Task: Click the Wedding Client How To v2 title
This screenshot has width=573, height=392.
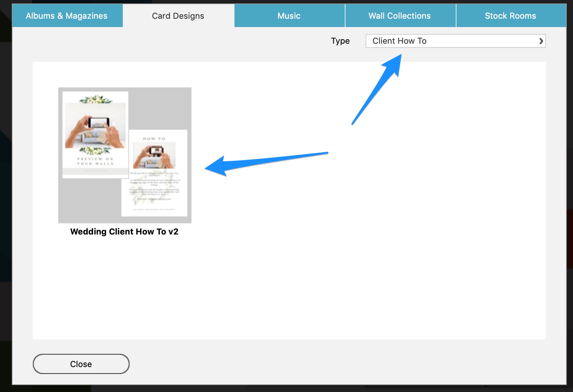Action: (x=125, y=231)
